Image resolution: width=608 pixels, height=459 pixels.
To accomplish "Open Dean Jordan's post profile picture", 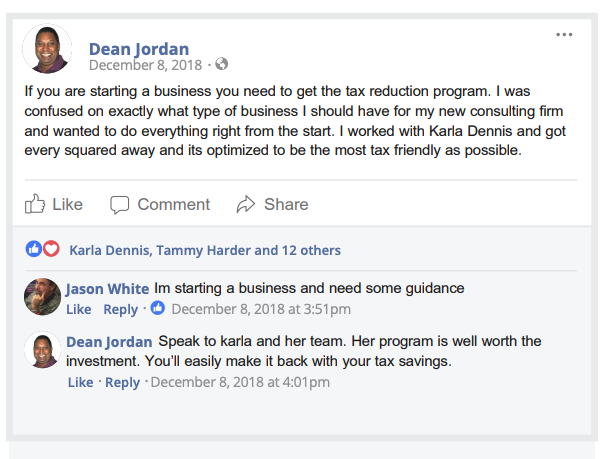I will pos(47,49).
